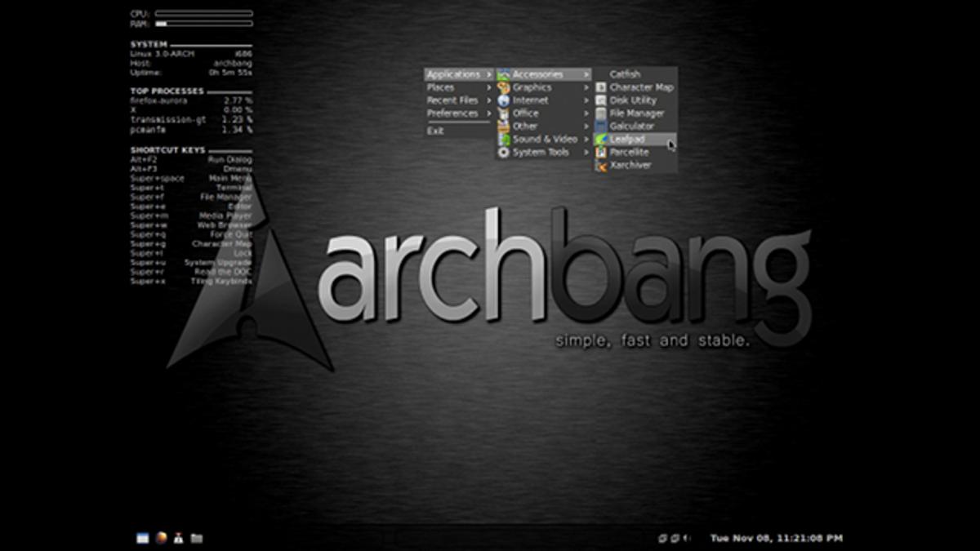
Task: Click the "Super+x" Tiling Keybinds shortcut line
Action: click(x=191, y=281)
